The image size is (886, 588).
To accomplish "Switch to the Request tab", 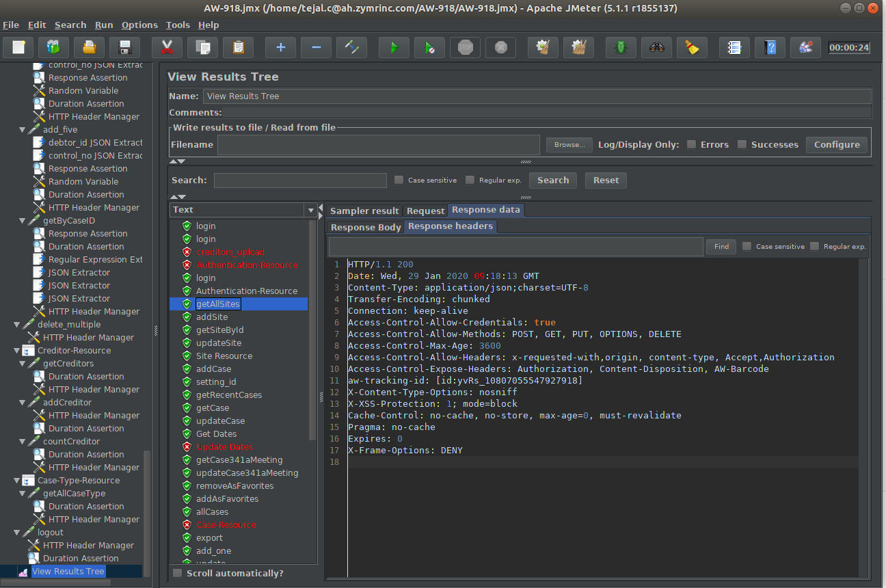I will coord(425,211).
